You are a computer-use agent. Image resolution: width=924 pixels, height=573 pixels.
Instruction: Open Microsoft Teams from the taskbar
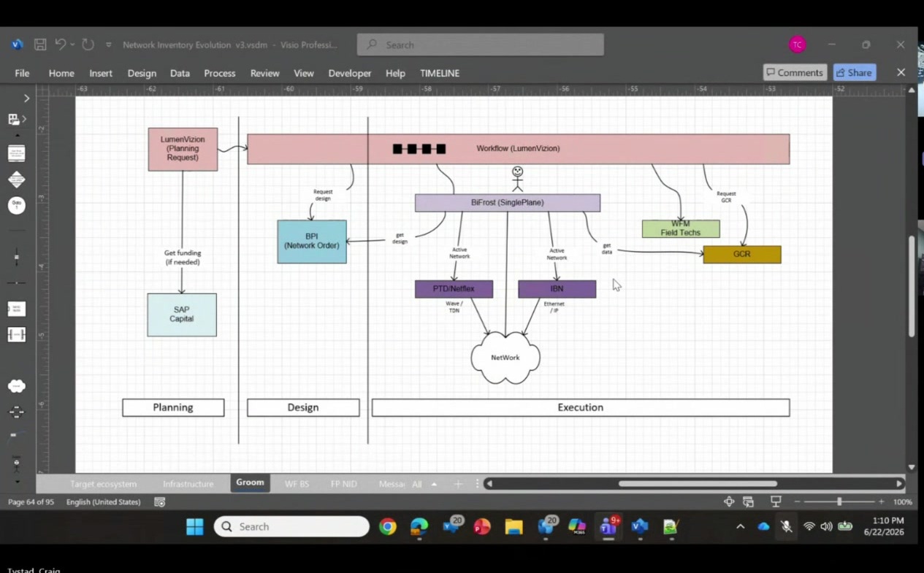(x=608, y=527)
